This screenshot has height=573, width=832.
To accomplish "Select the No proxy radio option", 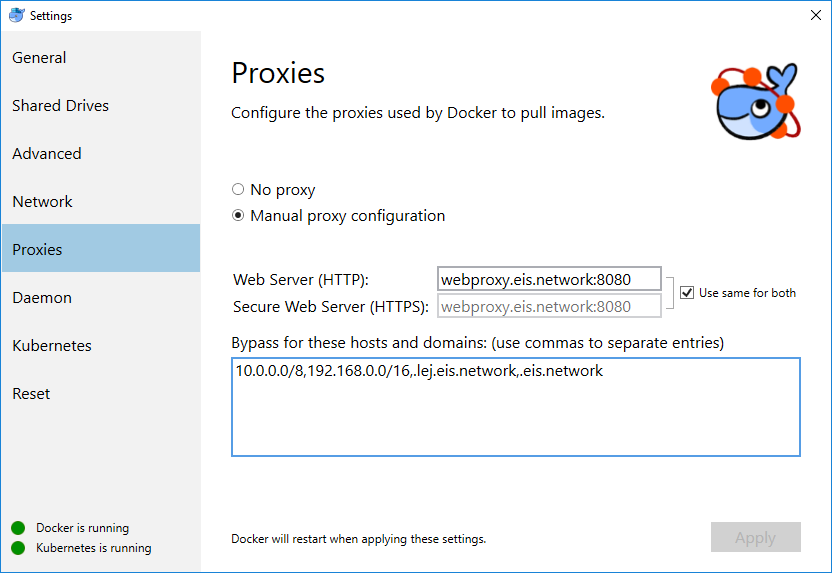I will coord(238,189).
